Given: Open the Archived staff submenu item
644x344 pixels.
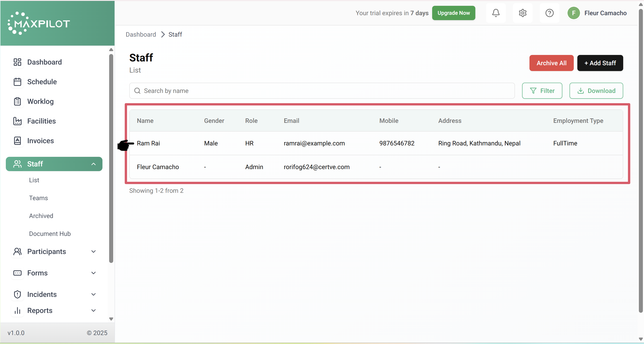Looking at the screenshot, I should 41,216.
